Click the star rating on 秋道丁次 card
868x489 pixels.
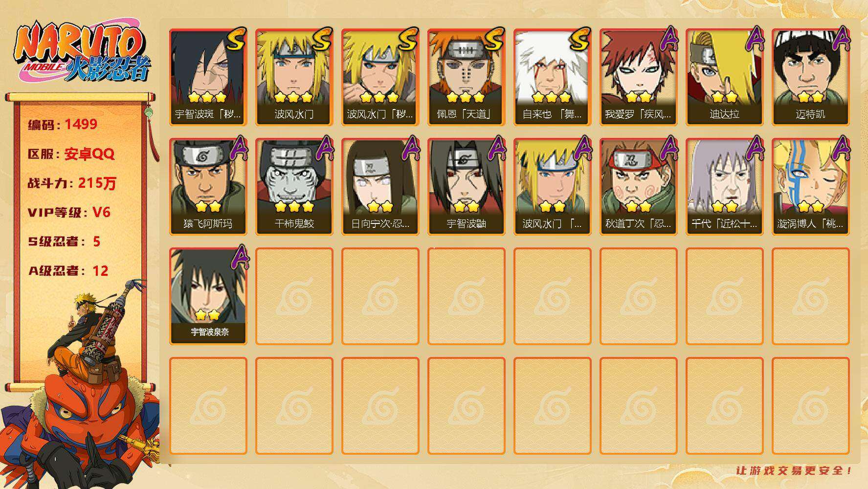pos(638,206)
